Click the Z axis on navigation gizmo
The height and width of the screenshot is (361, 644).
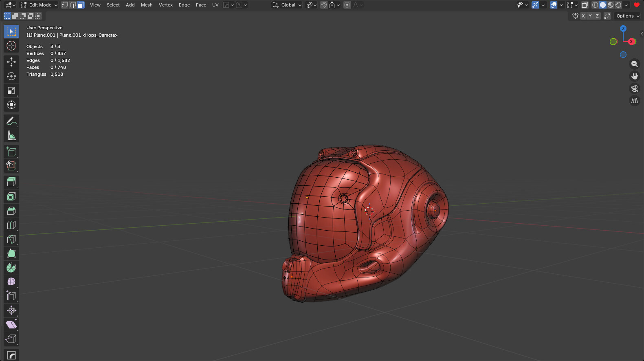pos(623,29)
